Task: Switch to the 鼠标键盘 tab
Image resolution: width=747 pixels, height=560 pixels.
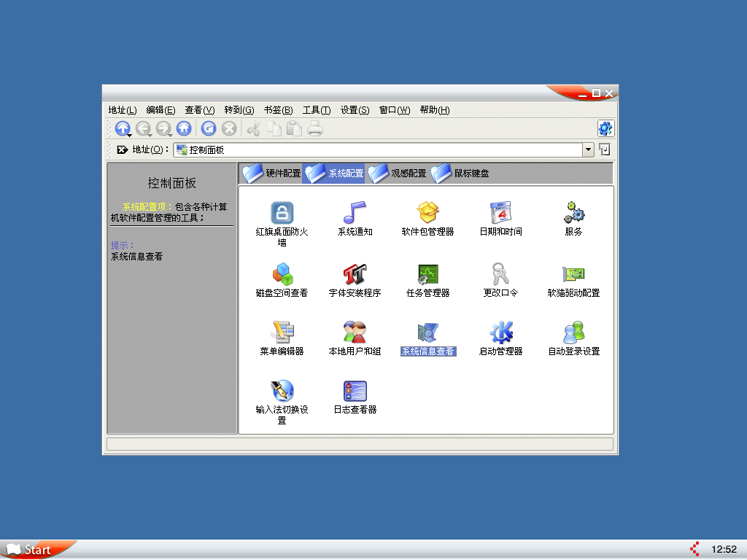Action: pyautogui.click(x=460, y=174)
